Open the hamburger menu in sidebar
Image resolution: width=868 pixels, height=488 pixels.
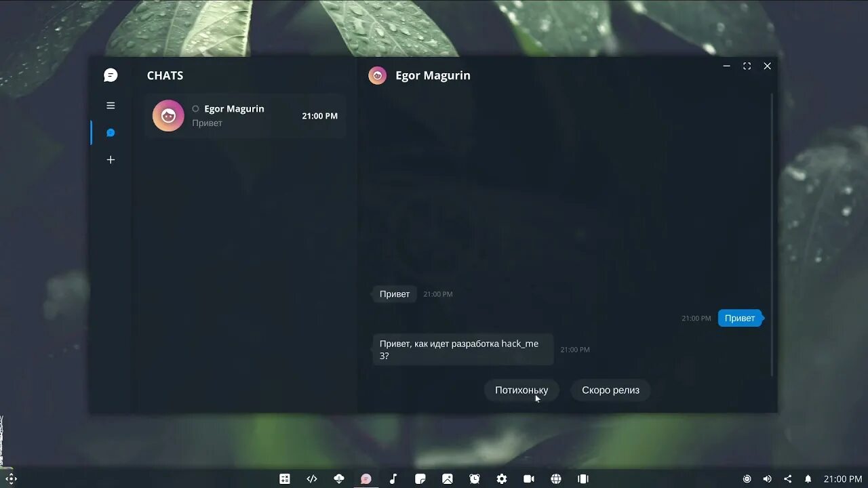coord(111,106)
